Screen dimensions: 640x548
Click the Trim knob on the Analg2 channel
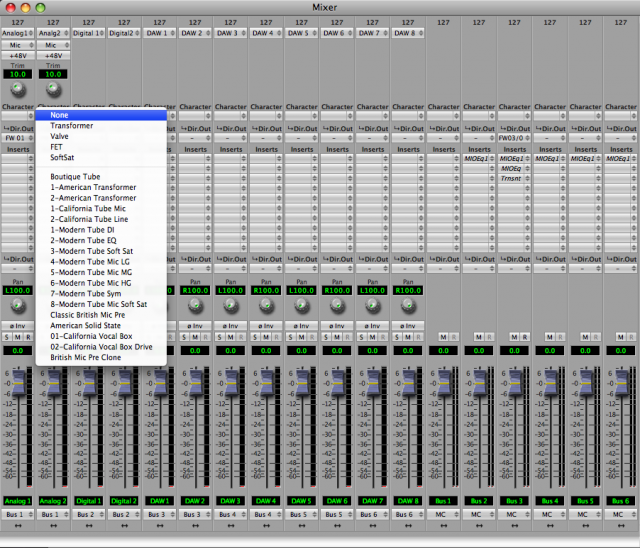coord(53,89)
